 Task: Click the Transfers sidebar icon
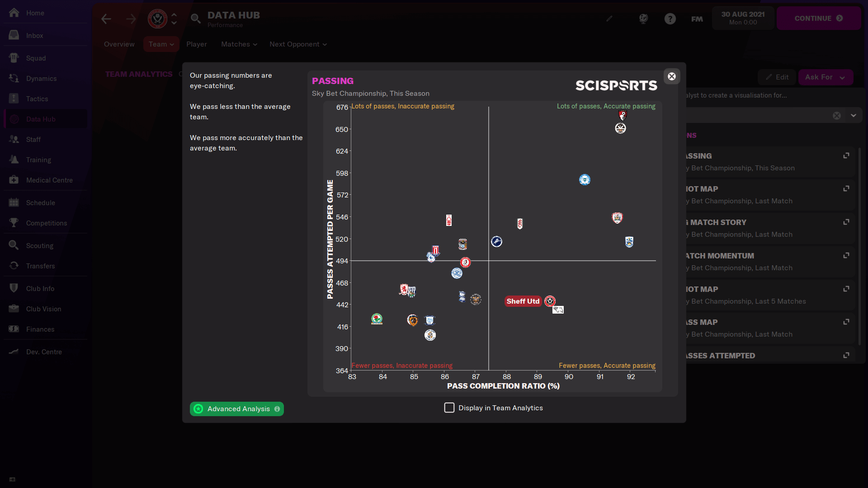(x=14, y=266)
